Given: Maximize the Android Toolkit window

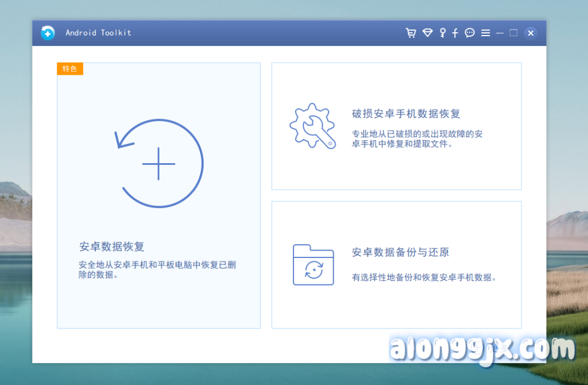Looking at the screenshot, I should [513, 33].
